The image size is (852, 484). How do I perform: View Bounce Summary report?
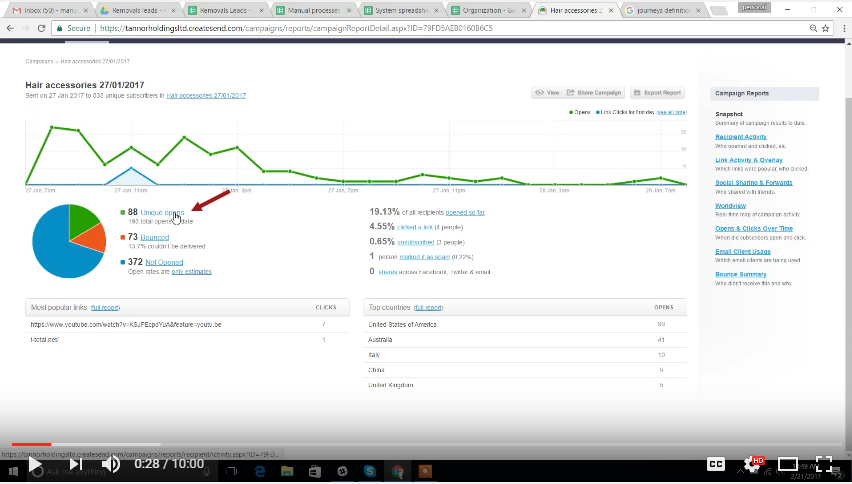(x=741, y=274)
